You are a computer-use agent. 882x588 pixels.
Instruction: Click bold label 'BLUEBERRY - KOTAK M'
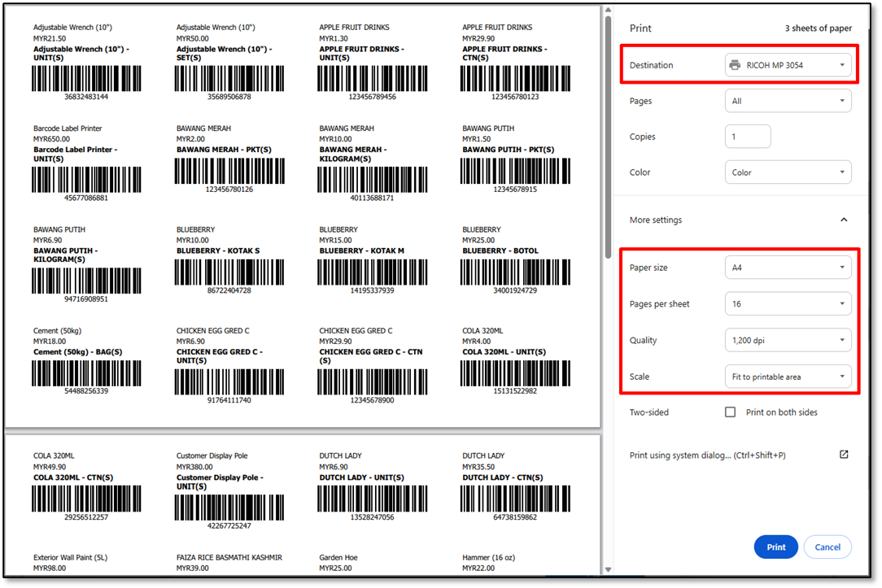tap(362, 250)
